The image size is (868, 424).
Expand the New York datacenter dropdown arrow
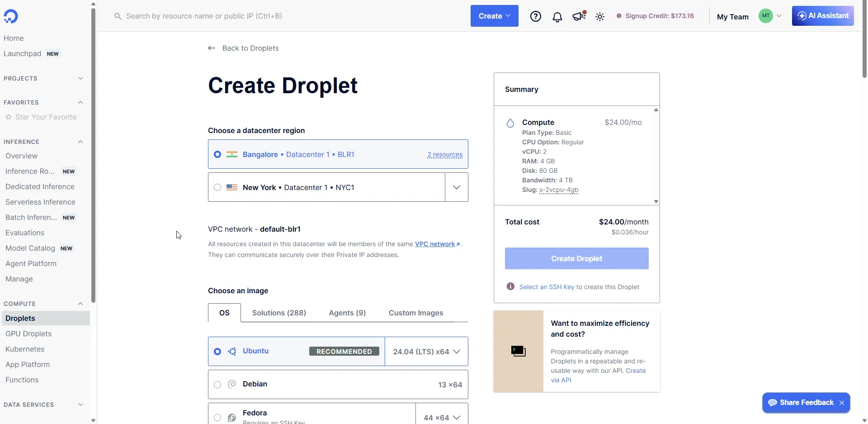pyautogui.click(x=457, y=187)
